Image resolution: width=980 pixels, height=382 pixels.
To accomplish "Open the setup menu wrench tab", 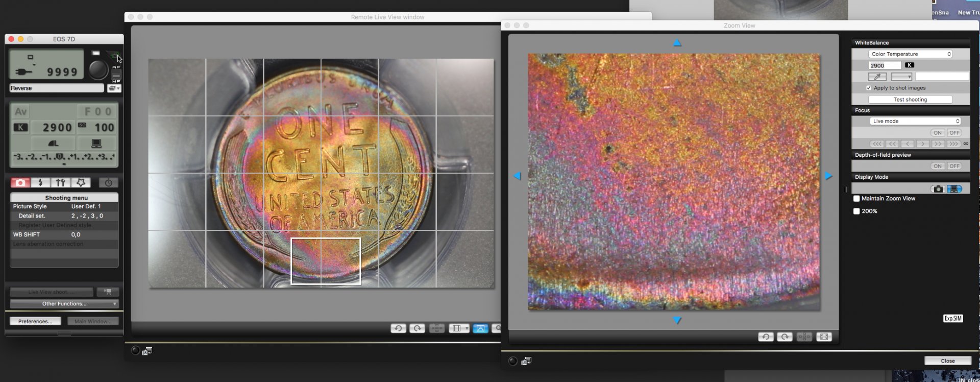I will 61,183.
